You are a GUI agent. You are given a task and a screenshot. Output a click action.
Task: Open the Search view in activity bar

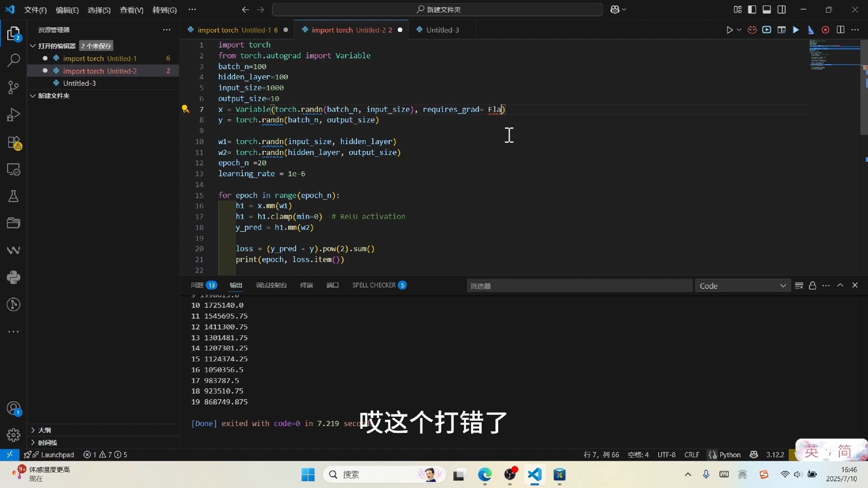[14, 60]
